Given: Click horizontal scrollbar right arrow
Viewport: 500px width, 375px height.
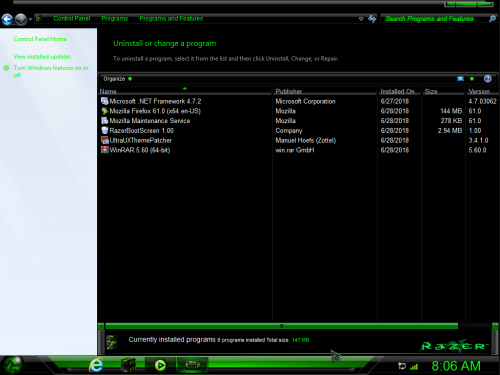Looking at the screenshot, I should (495, 326).
